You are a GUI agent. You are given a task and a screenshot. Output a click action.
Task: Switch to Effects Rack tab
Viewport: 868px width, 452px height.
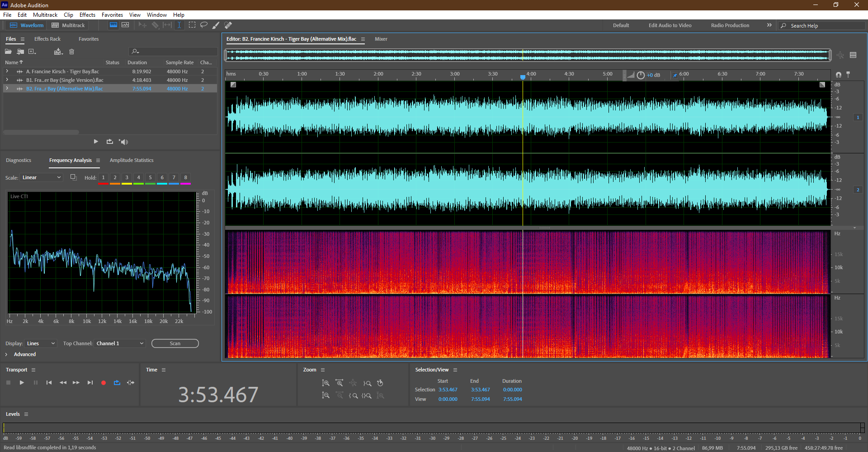[x=47, y=39]
